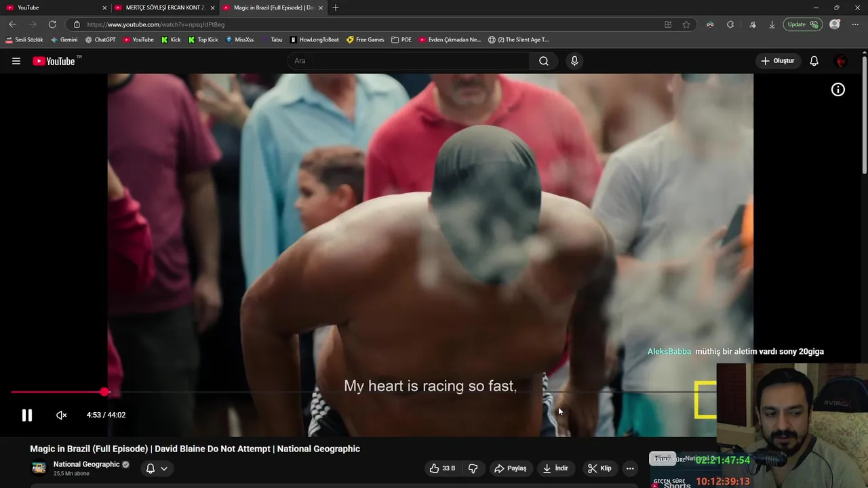Pause the video playback
This screenshot has width=868, height=488.
tap(27, 415)
